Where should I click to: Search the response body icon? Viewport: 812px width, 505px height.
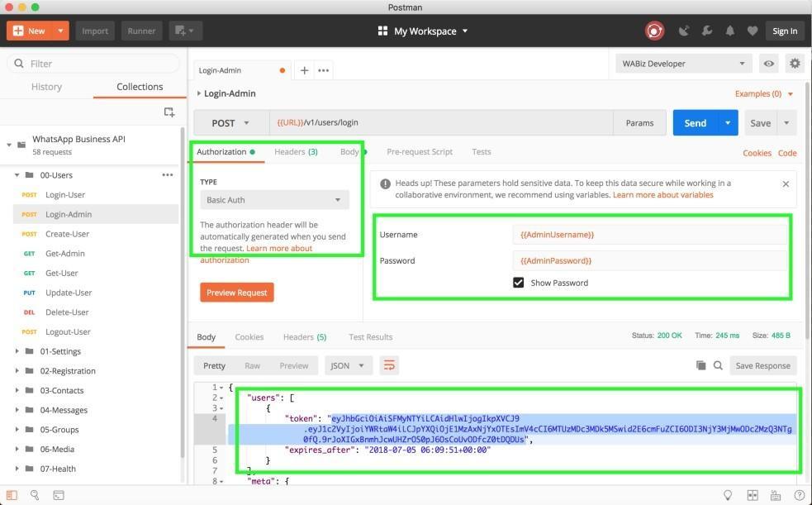718,365
